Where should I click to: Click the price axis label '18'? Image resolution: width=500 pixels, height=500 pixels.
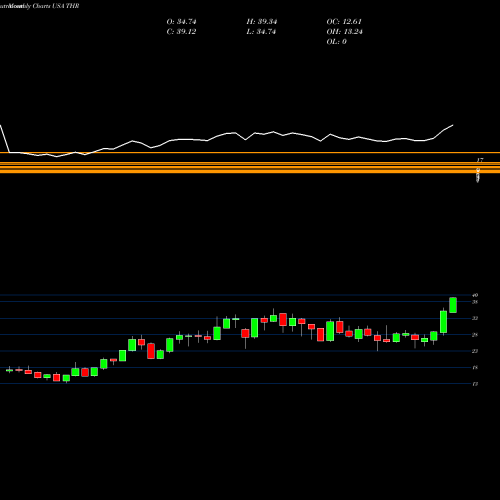pyautogui.click(x=475, y=368)
